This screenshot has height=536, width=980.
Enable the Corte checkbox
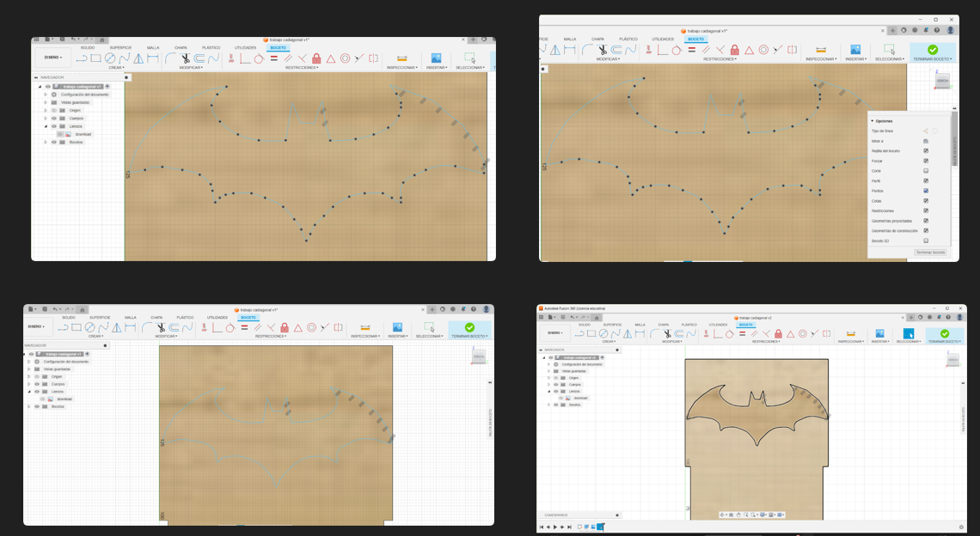pyautogui.click(x=926, y=171)
